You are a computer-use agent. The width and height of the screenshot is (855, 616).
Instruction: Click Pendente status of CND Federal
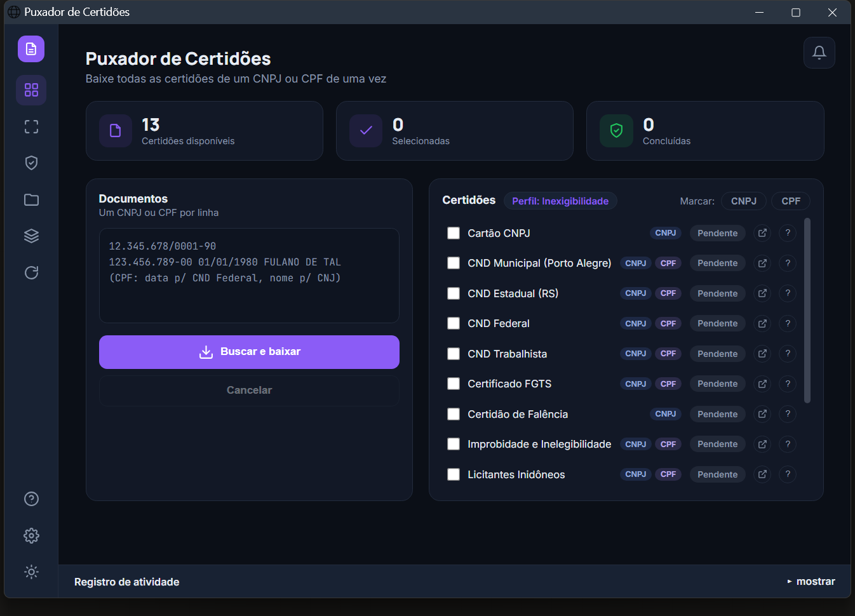[717, 323]
